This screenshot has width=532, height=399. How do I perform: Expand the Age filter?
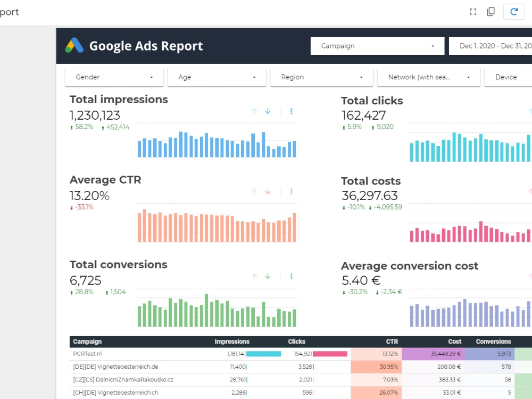coord(217,77)
